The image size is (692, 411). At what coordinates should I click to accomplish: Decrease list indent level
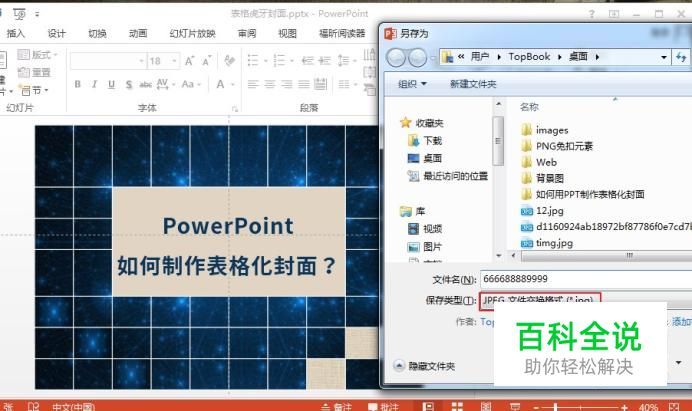coord(308,60)
